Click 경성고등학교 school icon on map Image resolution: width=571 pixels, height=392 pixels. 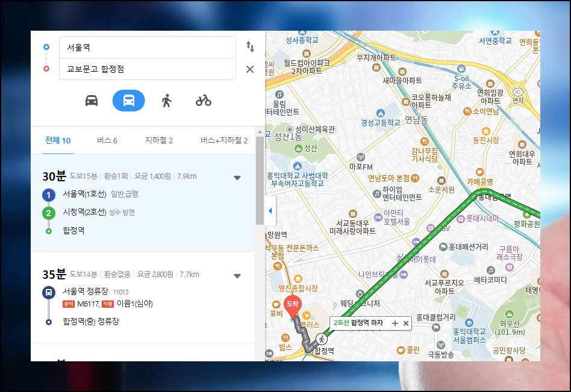point(381,113)
